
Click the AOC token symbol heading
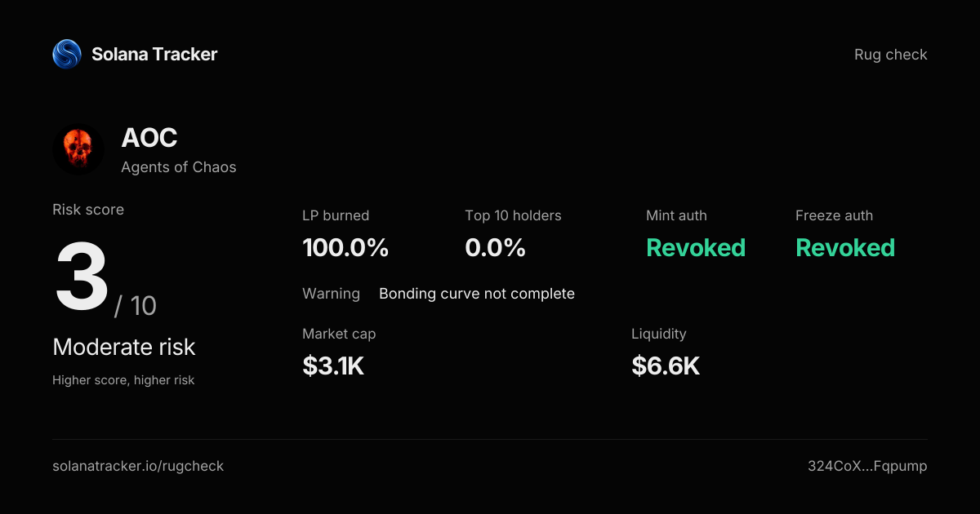(149, 138)
